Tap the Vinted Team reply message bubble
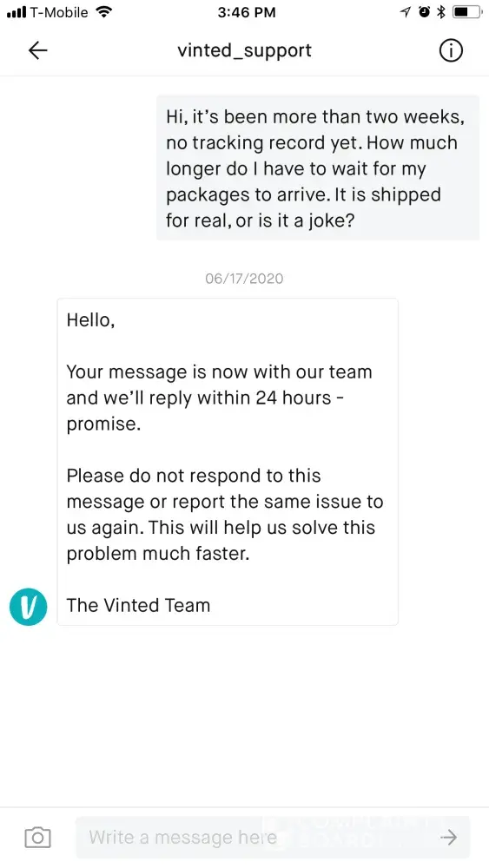The width and height of the screenshot is (489, 868). (x=228, y=463)
